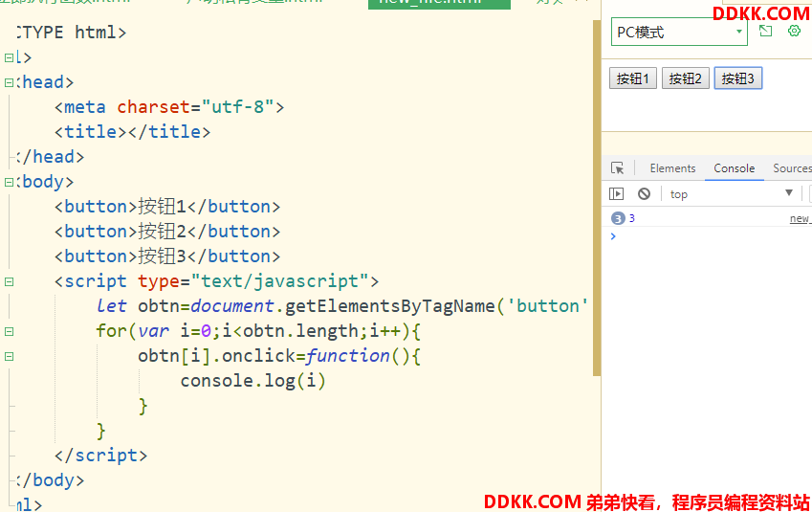Open the top JavaScript context dropdown
The width and height of the screenshot is (812, 512).
732,194
